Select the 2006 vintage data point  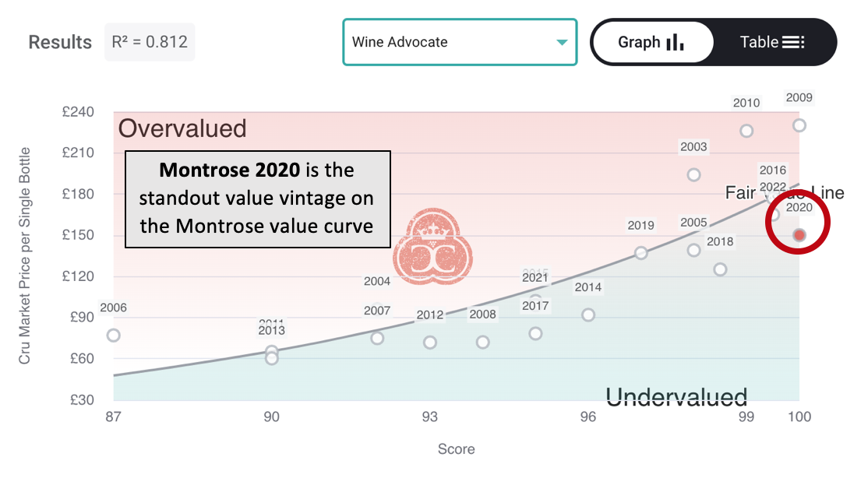coord(114,336)
